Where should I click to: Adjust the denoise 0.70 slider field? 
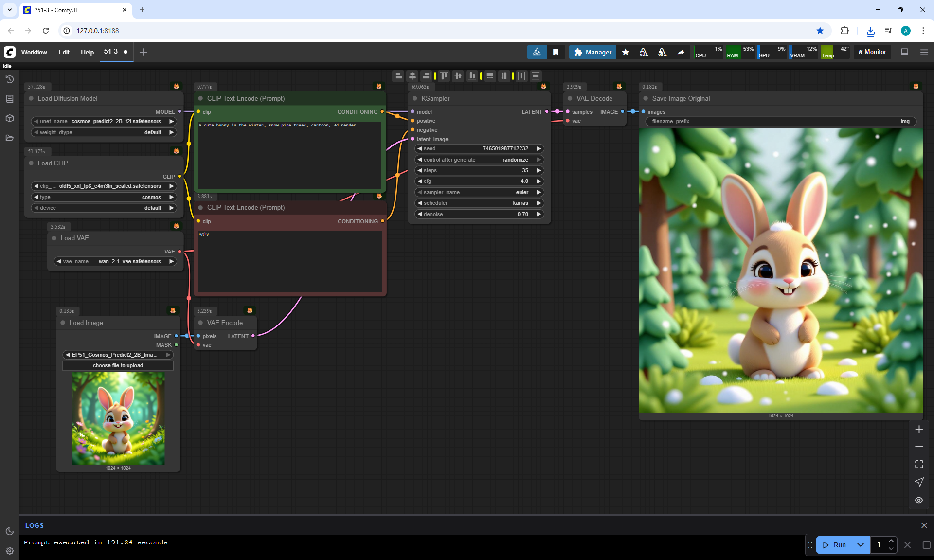[x=479, y=214]
